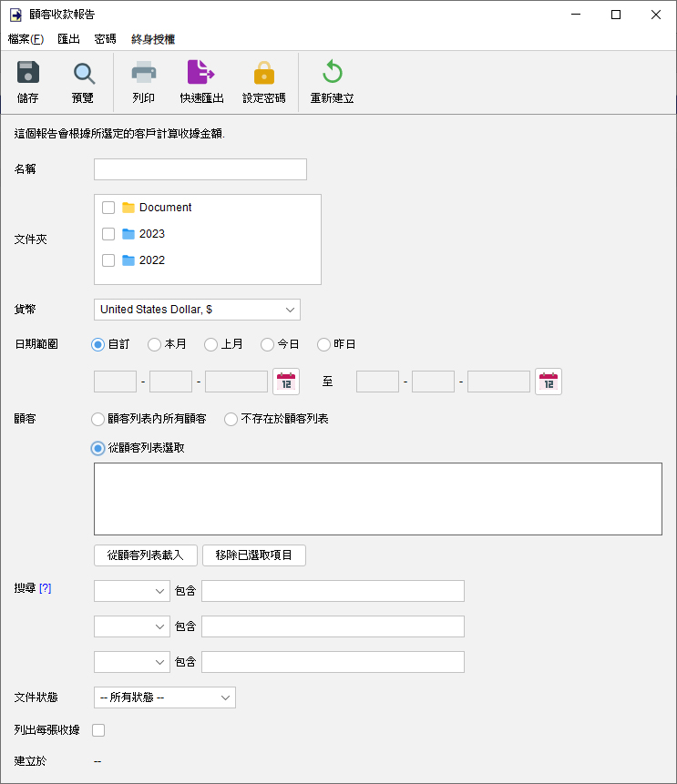Click the yellow Document folder icon
The height and width of the screenshot is (784, 677).
coord(128,208)
